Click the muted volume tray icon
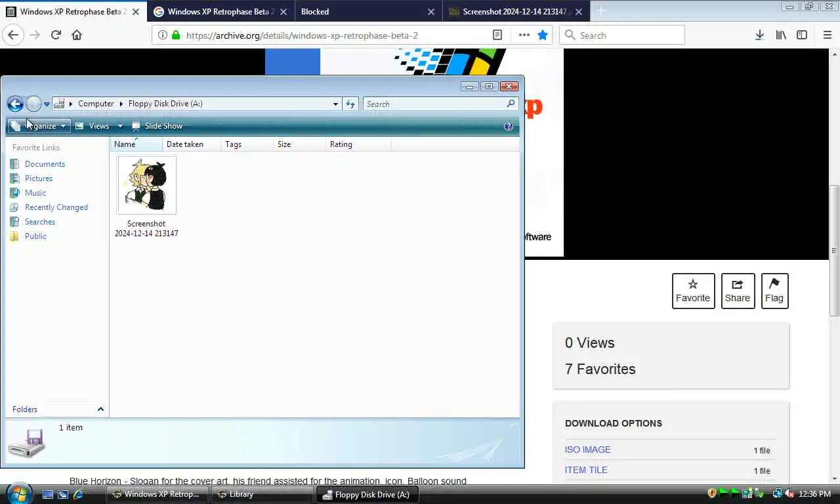840x504 pixels. click(x=789, y=493)
